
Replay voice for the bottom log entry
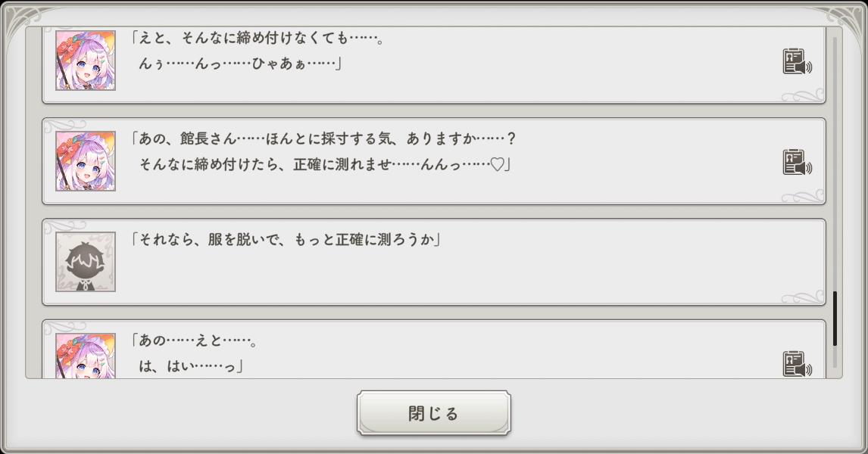[796, 364]
